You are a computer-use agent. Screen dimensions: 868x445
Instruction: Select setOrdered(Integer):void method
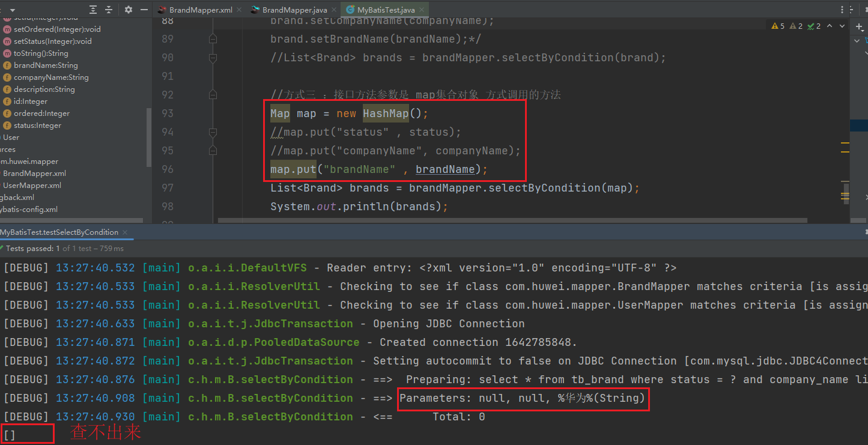point(57,29)
